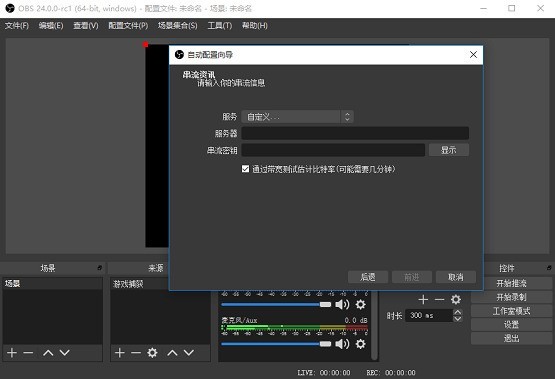Undock the 场景 panel with the float icon
Image resolution: width=555 pixels, height=379 pixels.
[x=99, y=268]
